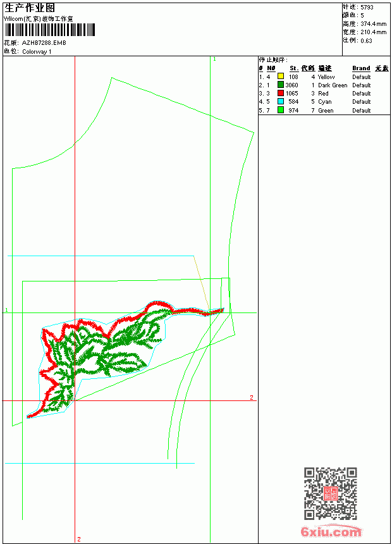Click the red guide marker 2 at right
Image resolution: width=392 pixels, height=544 pixels.
coord(252,398)
